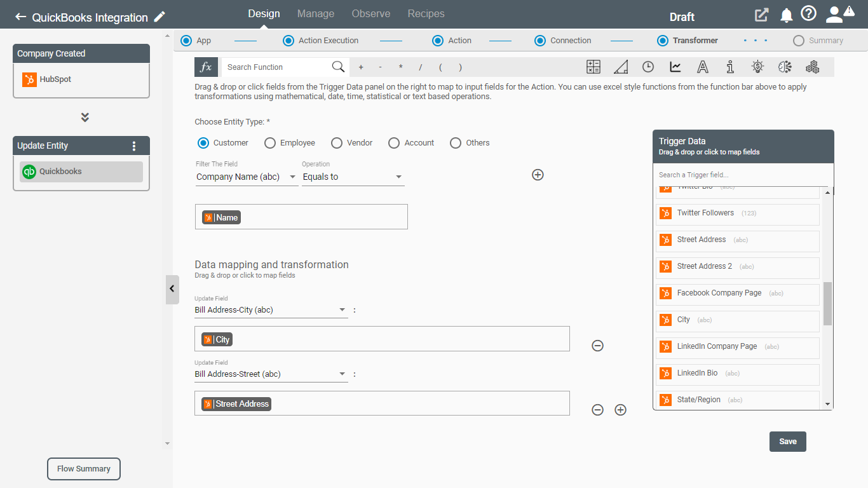Select the Quickbooks action step
This screenshot has width=868, height=488.
point(81,172)
